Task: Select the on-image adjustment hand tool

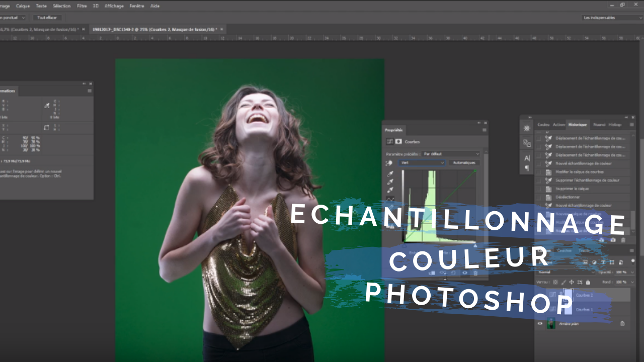Action: [x=389, y=163]
